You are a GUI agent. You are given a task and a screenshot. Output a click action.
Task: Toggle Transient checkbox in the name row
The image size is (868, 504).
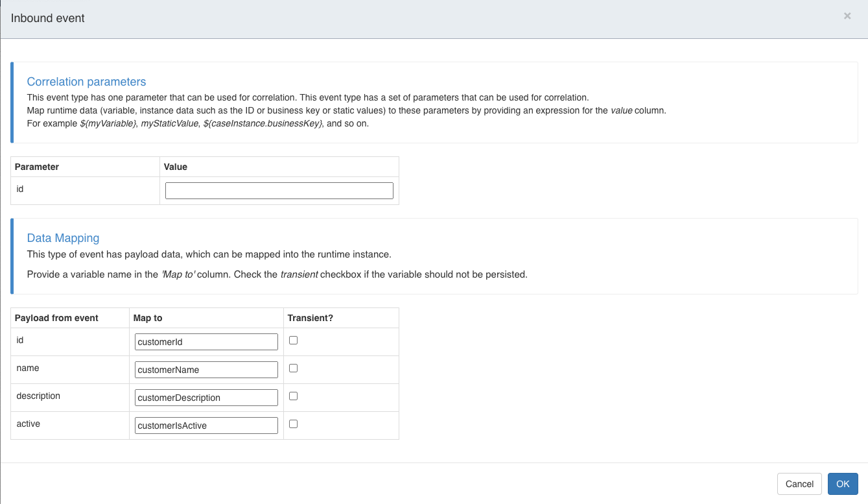[x=293, y=368]
